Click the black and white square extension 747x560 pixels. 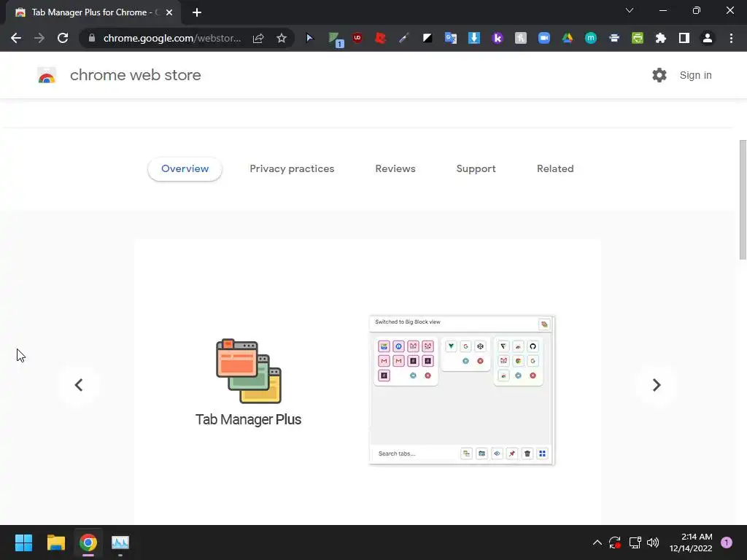pos(427,38)
